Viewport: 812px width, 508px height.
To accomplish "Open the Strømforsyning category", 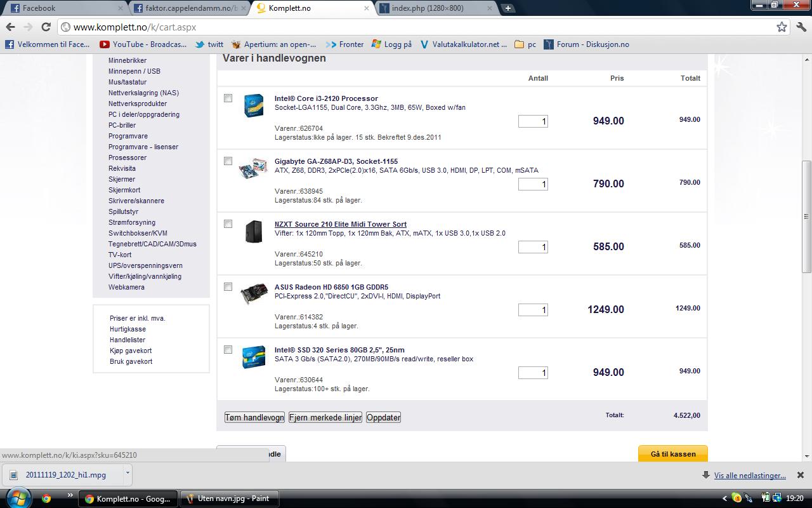I will tap(132, 222).
